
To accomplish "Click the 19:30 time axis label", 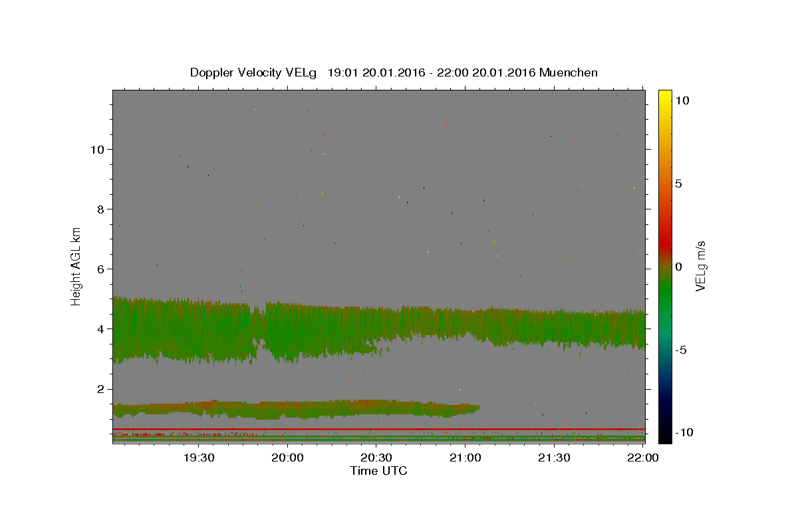I will tap(198, 458).
